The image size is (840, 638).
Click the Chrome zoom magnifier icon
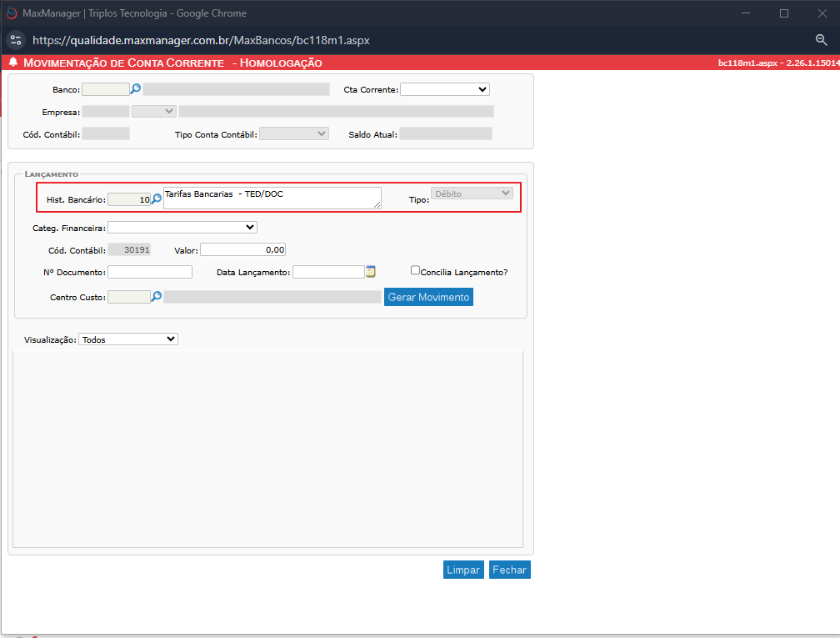point(822,40)
